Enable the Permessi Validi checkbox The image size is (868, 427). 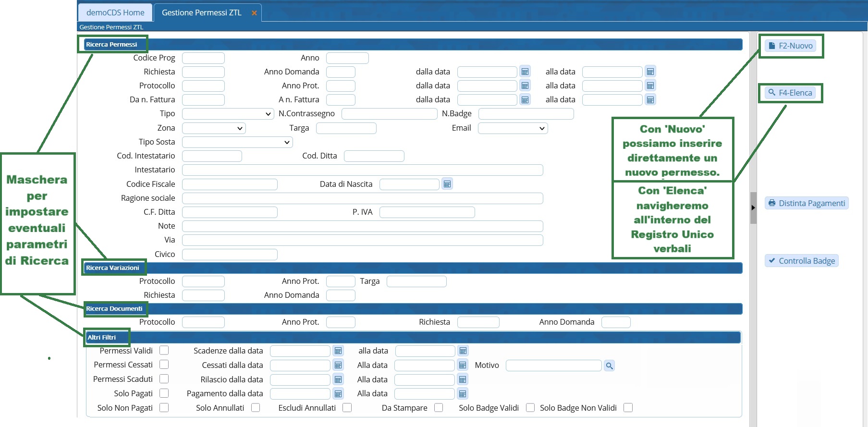click(164, 351)
